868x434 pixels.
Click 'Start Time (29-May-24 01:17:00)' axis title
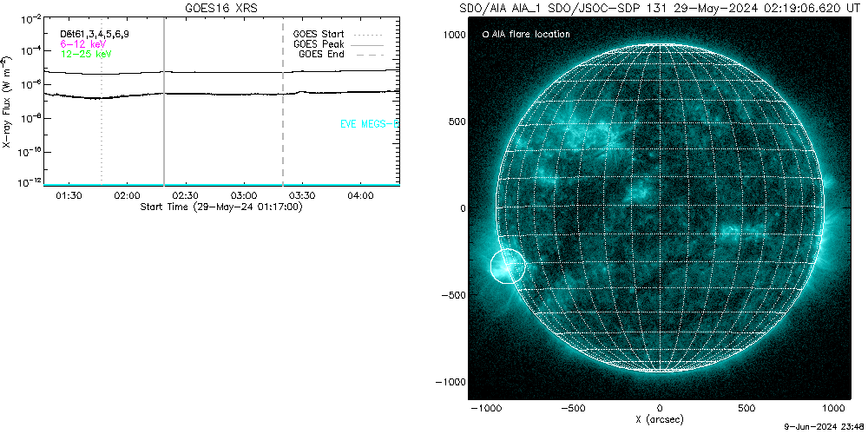click(220, 207)
